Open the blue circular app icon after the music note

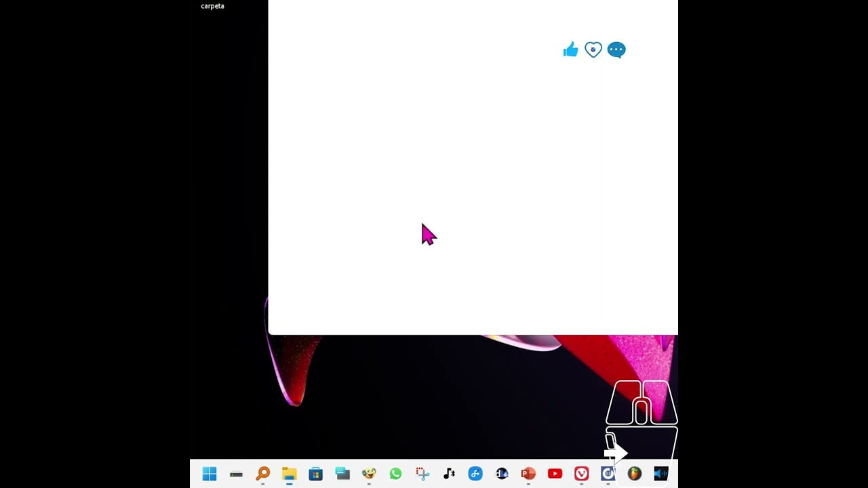point(475,474)
